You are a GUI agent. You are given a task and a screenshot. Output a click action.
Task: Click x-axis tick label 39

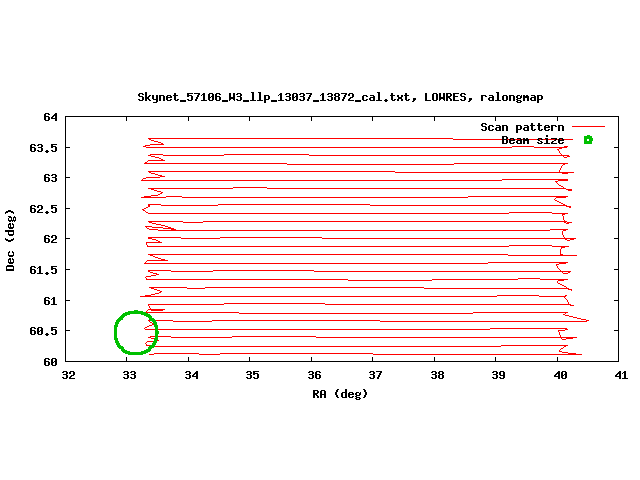pyautogui.click(x=498, y=375)
